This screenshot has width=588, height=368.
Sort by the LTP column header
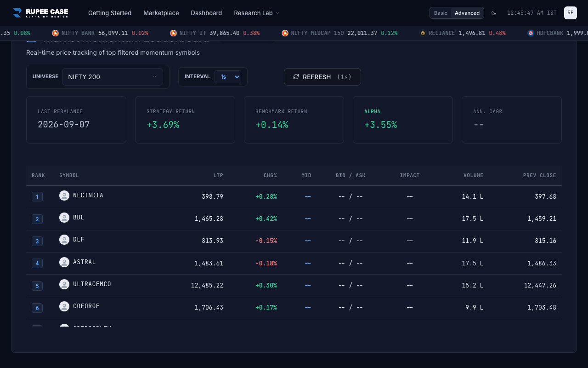point(218,175)
